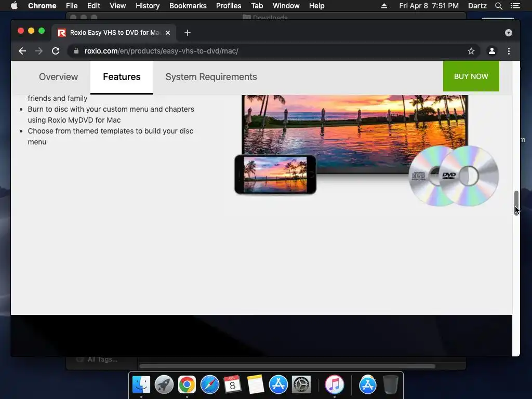Close the Roxio Easy VHS to DVD tab
532x399 pixels.
point(168,33)
